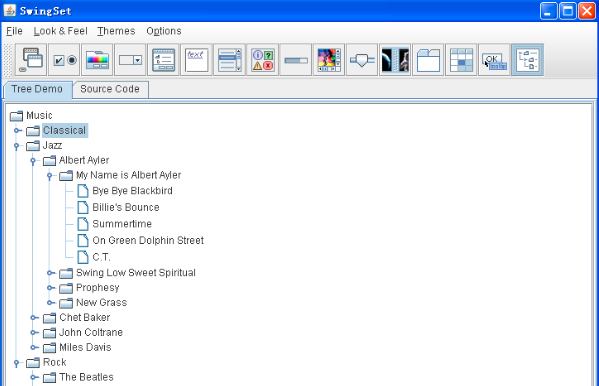
Task: Open the Button demo toolbar icon
Action: 64,60
